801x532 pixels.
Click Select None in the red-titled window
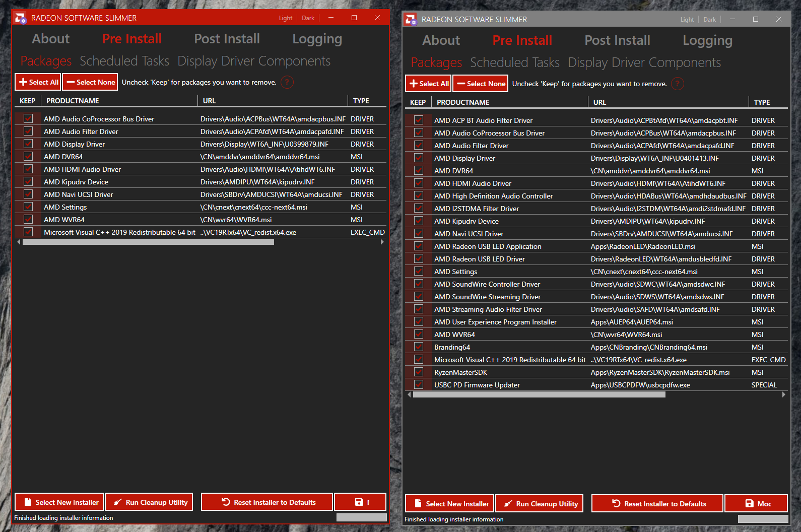90,82
